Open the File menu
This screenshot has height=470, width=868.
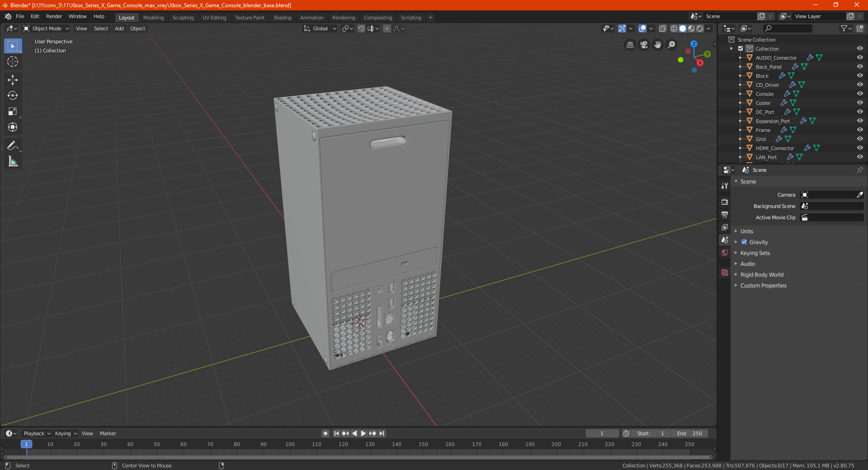pos(20,16)
